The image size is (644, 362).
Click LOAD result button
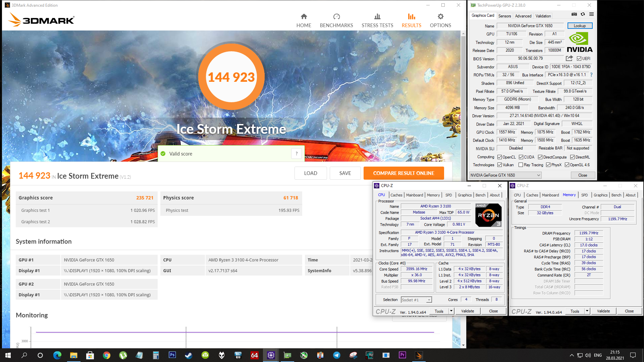(x=311, y=173)
